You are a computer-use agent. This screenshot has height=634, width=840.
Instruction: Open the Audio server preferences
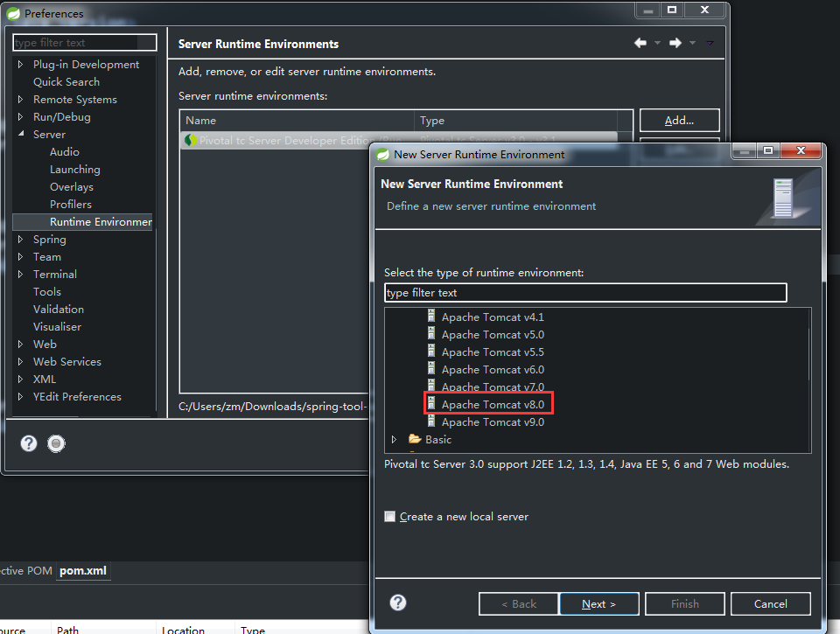click(x=64, y=151)
